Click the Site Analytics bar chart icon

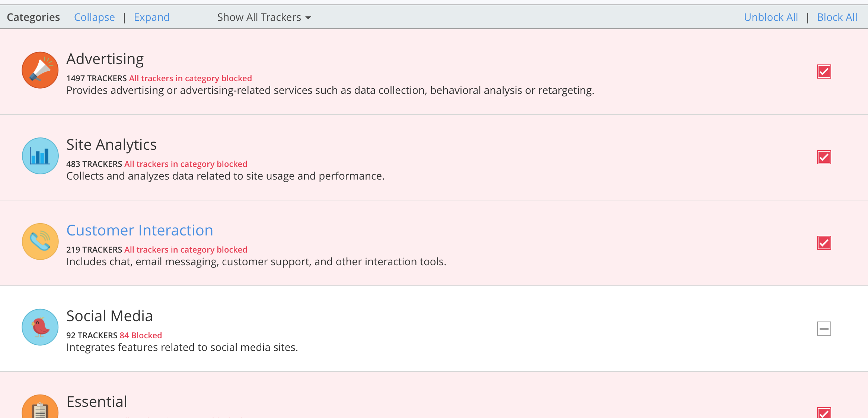pyautogui.click(x=40, y=156)
